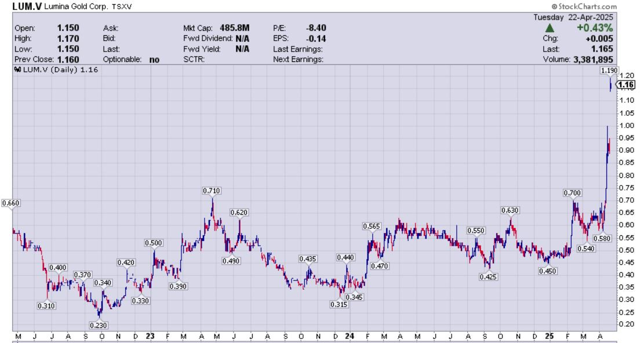Click the Last price value 1.165
Screen dimensions: 644x343
coord(602,49)
